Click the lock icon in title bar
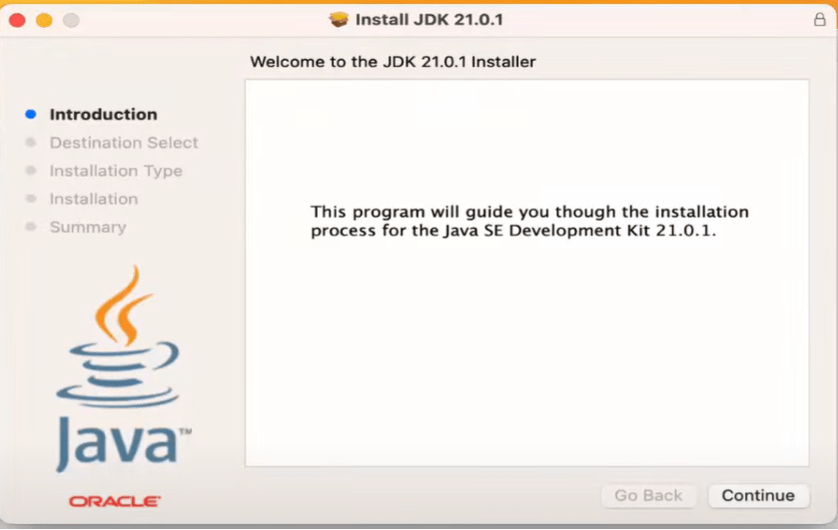838x530 pixels. click(x=820, y=20)
